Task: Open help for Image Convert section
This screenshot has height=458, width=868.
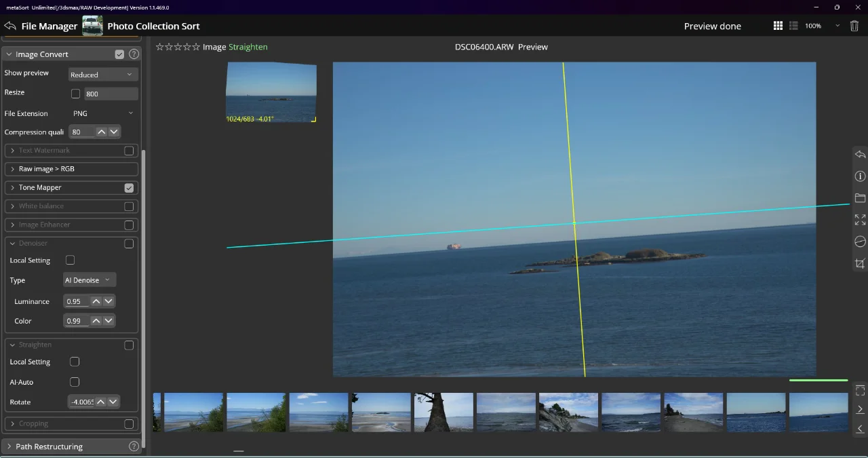Action: 134,54
